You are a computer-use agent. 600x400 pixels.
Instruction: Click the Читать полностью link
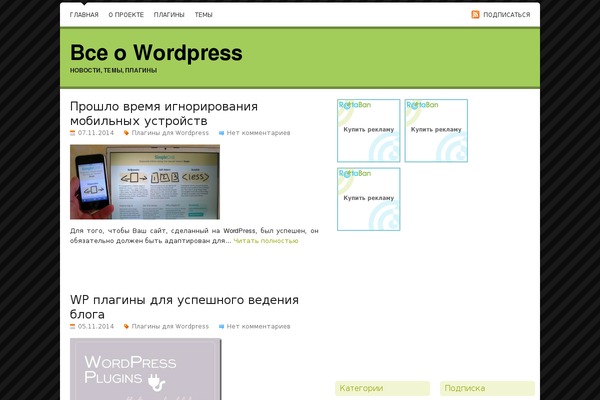(266, 241)
